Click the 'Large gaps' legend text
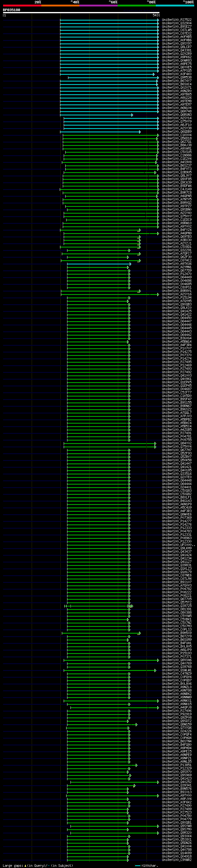Screen dimensions: 197x868 coord(13,866)
